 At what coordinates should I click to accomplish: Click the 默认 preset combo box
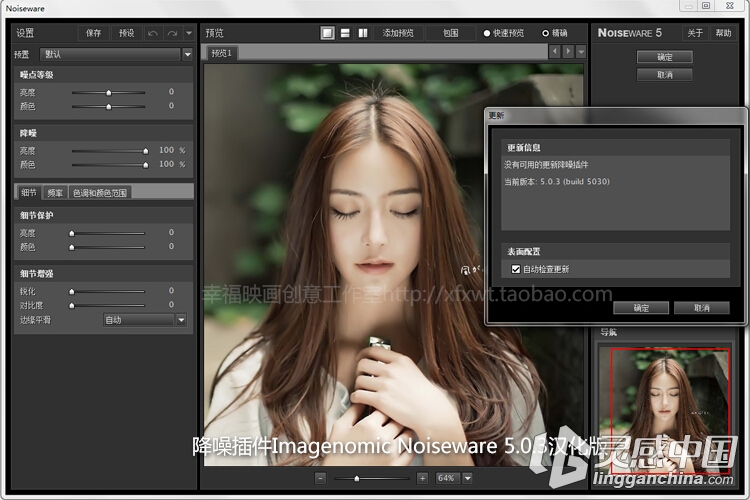point(110,55)
